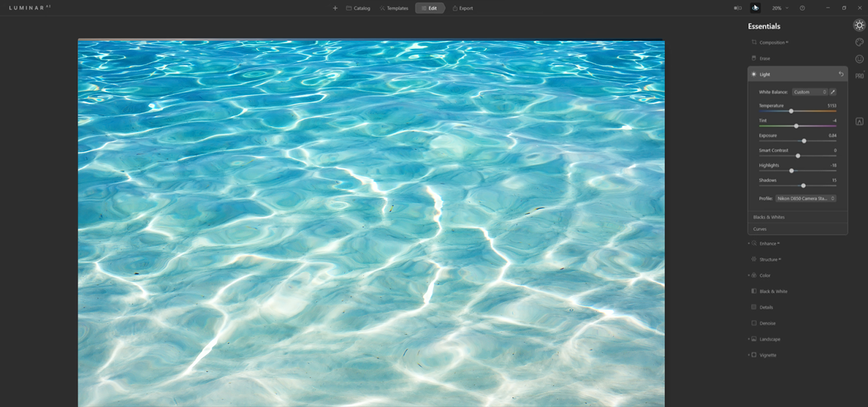The height and width of the screenshot is (407, 868).
Task: Open the Curves section
Action: click(759, 229)
